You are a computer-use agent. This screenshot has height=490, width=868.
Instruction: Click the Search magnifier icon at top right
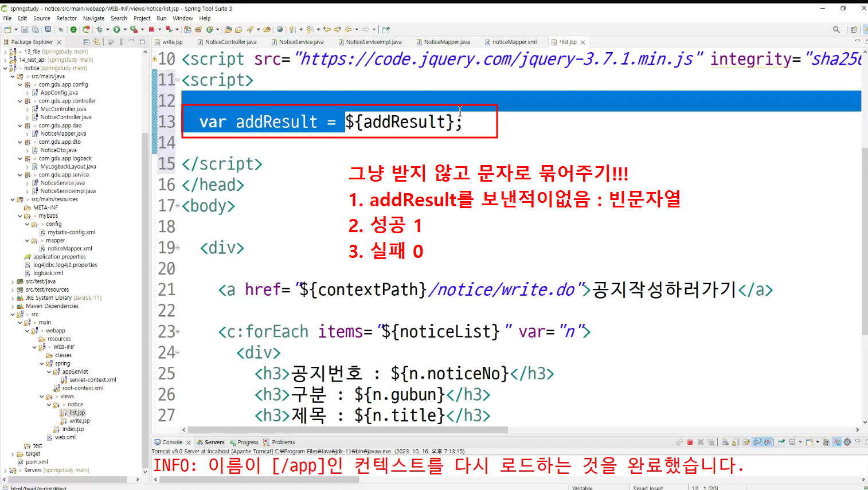(x=836, y=30)
